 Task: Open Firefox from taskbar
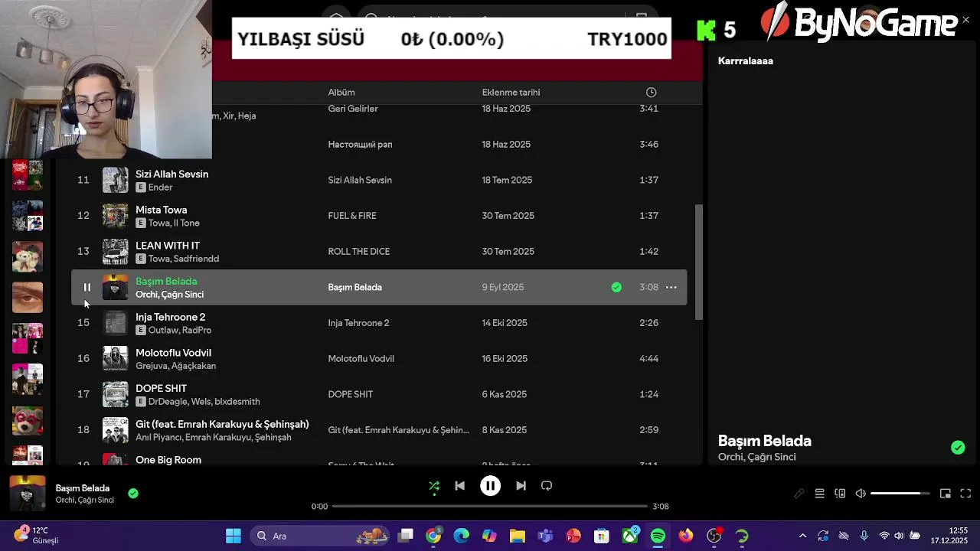click(686, 536)
